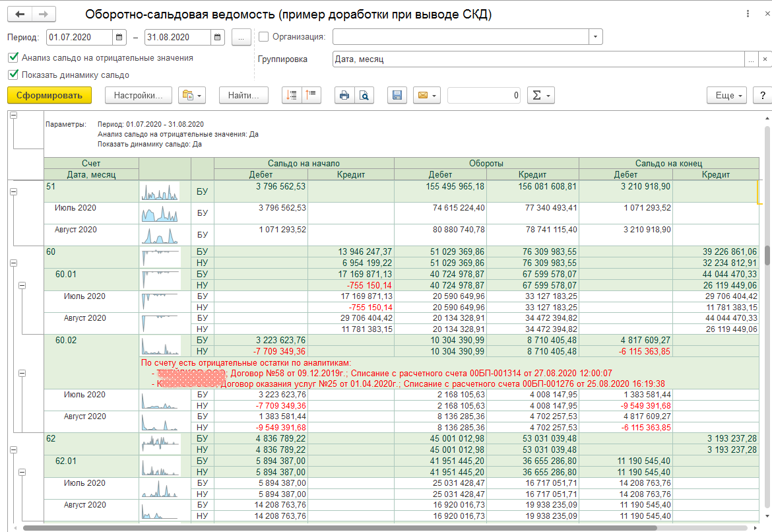Open the Организация dropdown list
Screen dimensions: 772x532
point(596,37)
